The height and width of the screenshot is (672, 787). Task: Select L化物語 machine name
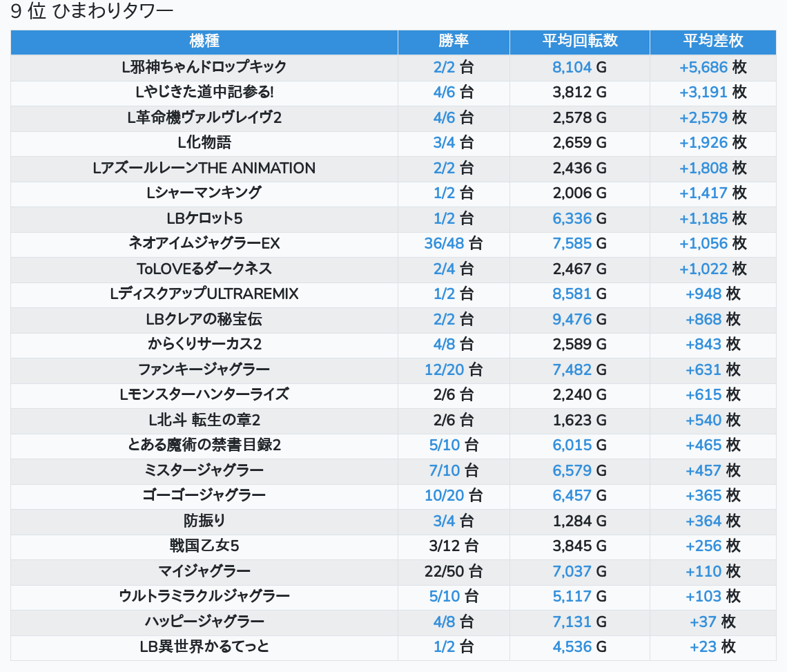204,143
